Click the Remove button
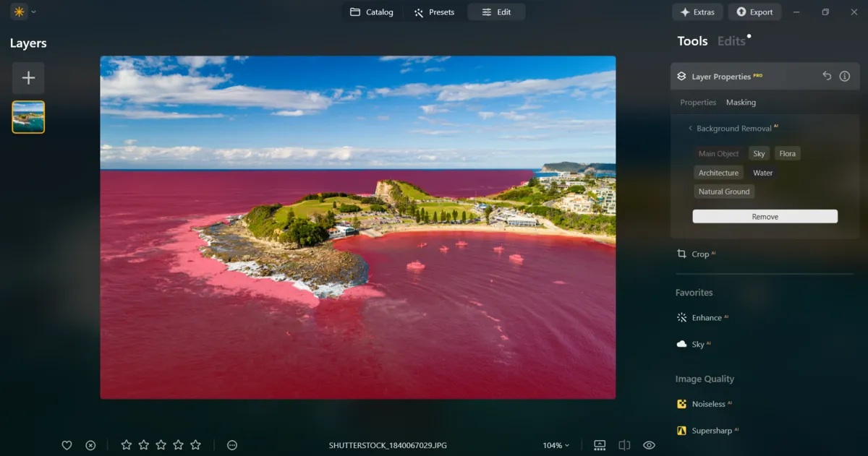The height and width of the screenshot is (456, 868). [765, 216]
